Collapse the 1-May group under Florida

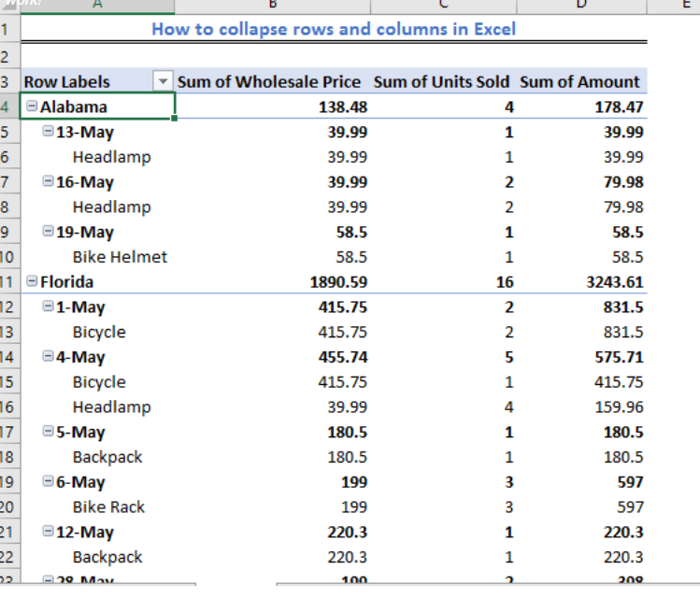[48, 306]
